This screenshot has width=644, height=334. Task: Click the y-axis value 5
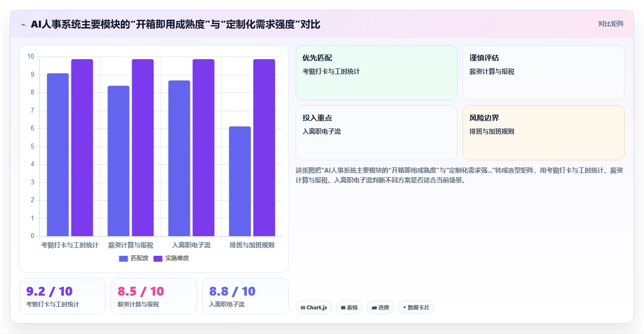pyautogui.click(x=32, y=147)
